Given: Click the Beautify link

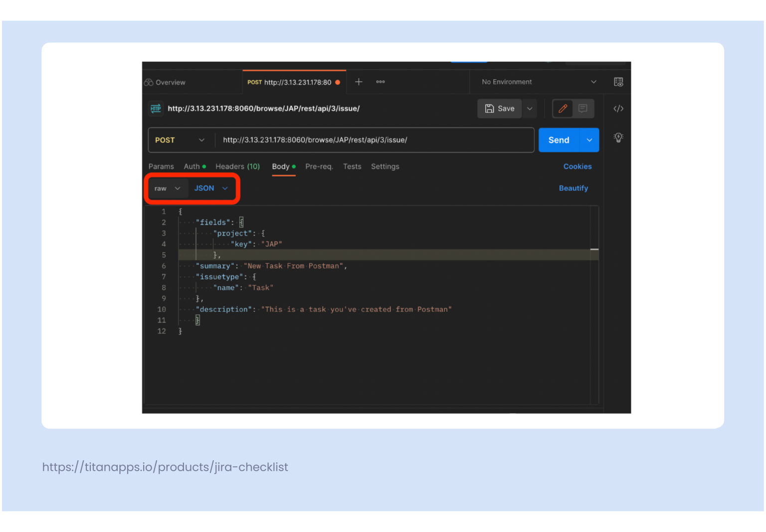Looking at the screenshot, I should [573, 188].
